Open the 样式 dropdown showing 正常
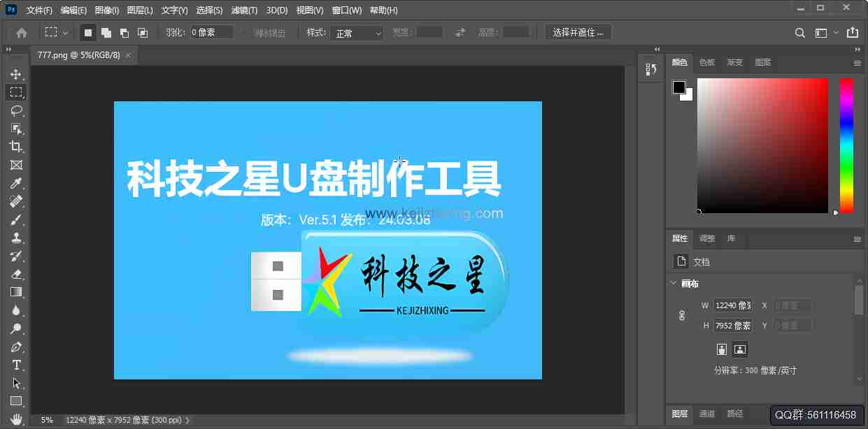The image size is (868, 429). pos(356,32)
